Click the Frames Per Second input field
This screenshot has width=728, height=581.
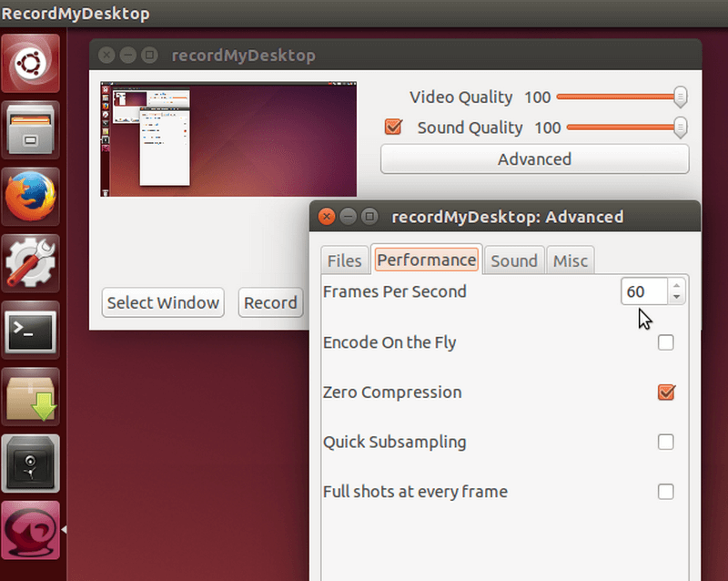click(x=644, y=291)
